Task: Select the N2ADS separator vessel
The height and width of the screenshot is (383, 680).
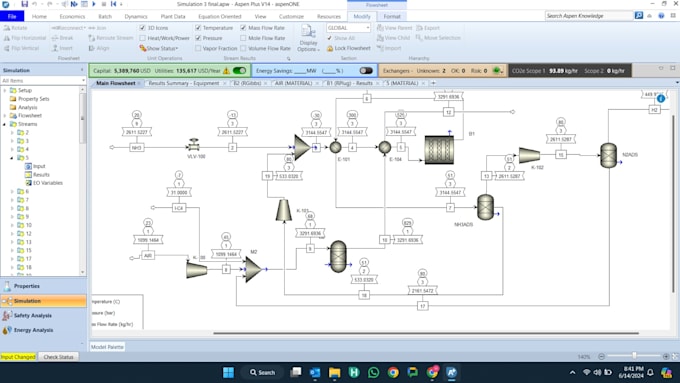Action: [x=608, y=155]
